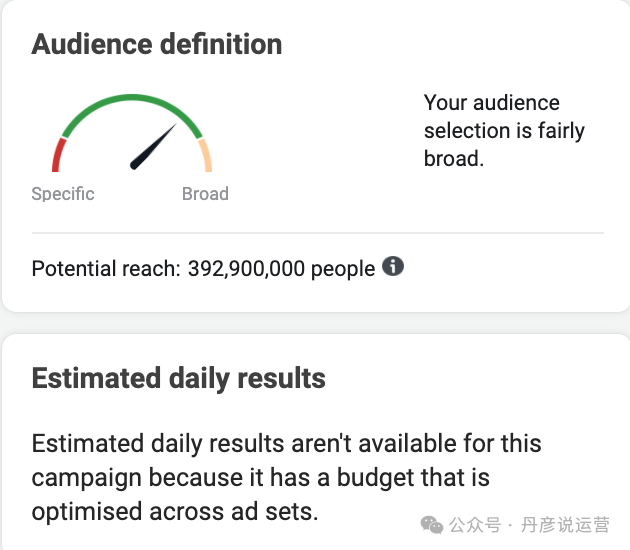Click the 'Your audience' text line

pos(492,103)
